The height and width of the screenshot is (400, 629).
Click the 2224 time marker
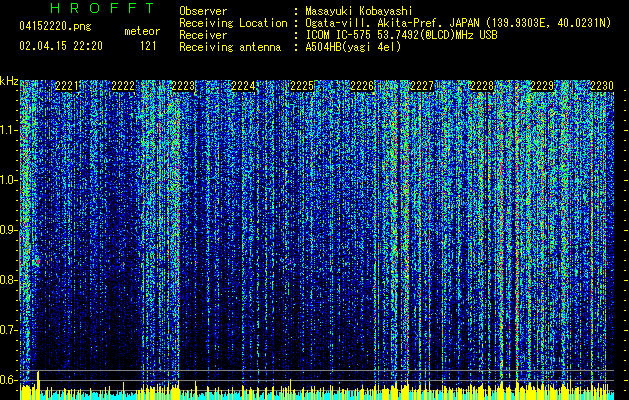(243, 86)
